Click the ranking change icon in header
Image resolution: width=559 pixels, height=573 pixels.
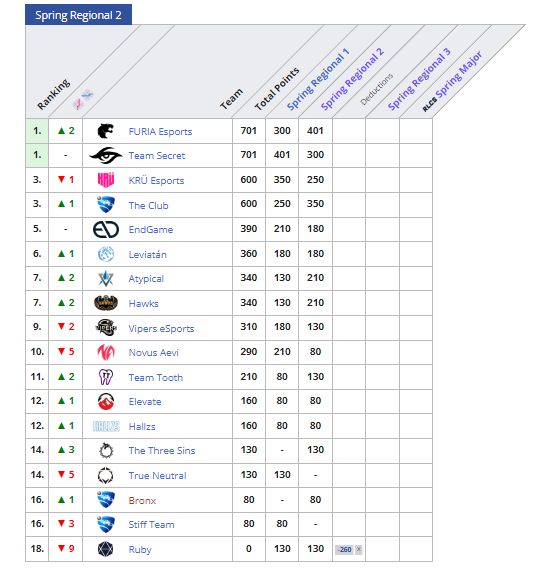[83, 99]
